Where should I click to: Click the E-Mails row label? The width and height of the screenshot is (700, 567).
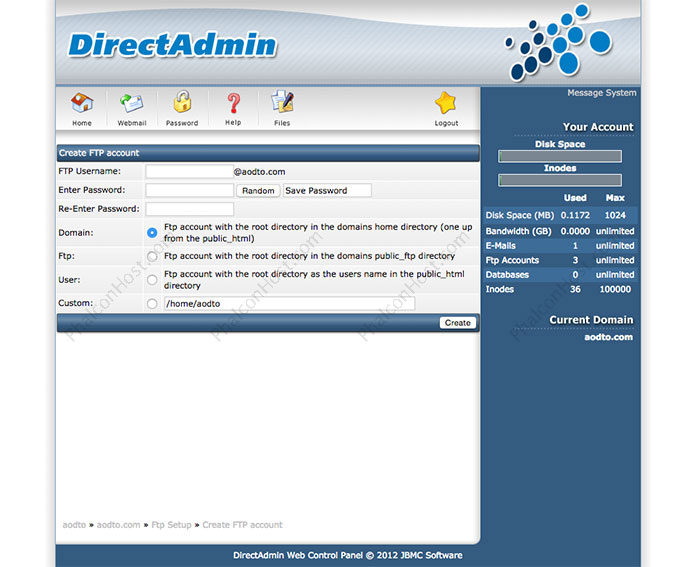click(500, 246)
